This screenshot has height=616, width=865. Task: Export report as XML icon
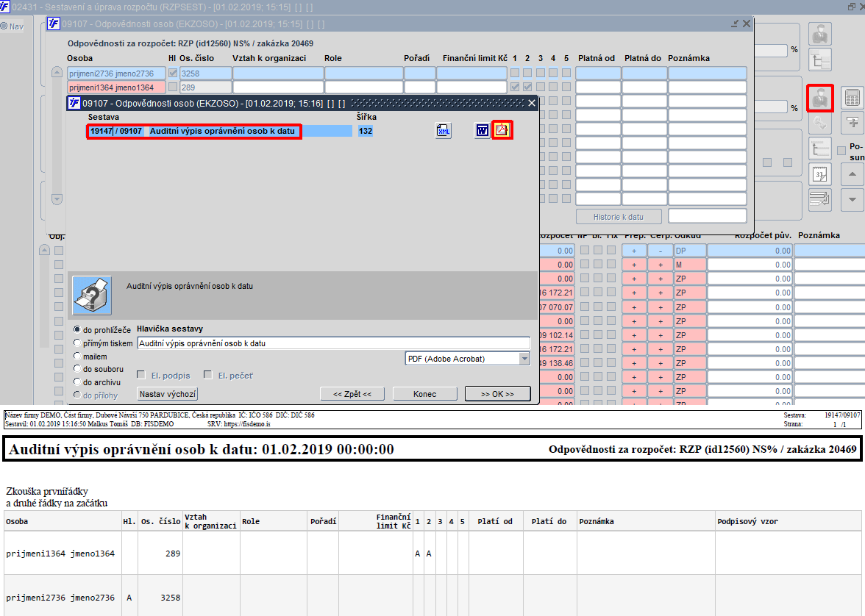pyautogui.click(x=444, y=131)
